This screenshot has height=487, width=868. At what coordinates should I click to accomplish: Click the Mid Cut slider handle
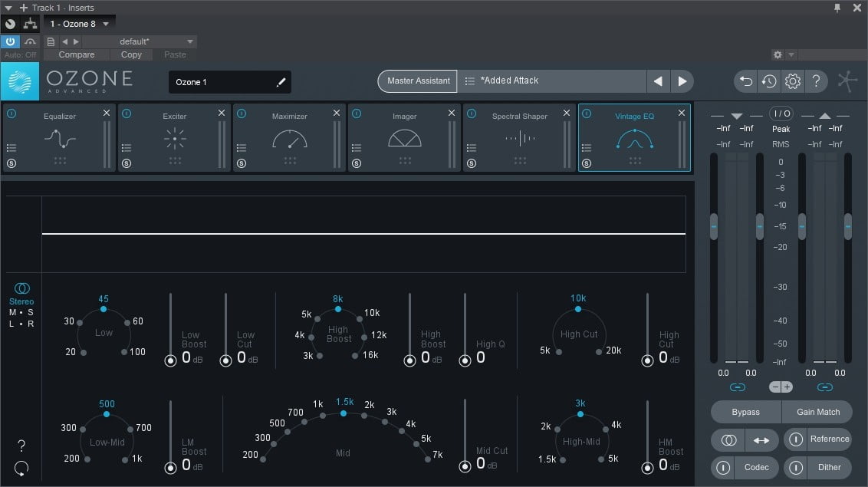465,466
